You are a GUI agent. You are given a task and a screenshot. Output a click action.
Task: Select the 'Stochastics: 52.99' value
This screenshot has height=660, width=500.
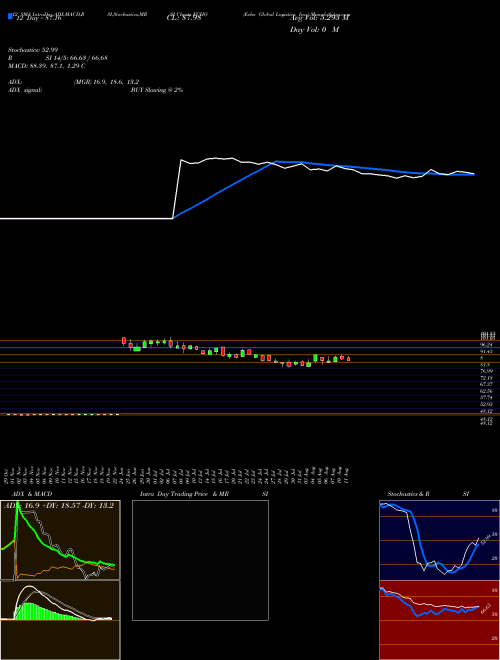tap(33, 50)
